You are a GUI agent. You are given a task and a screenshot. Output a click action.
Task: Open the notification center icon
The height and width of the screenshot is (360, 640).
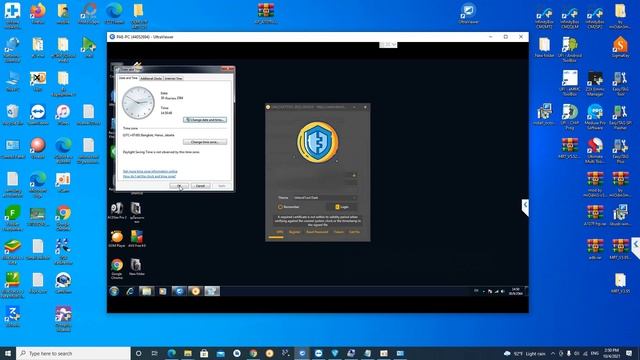pyautogui.click(x=629, y=353)
